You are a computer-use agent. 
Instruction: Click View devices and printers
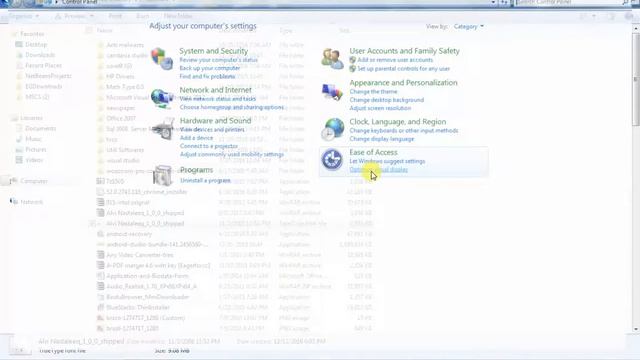[x=212, y=129]
